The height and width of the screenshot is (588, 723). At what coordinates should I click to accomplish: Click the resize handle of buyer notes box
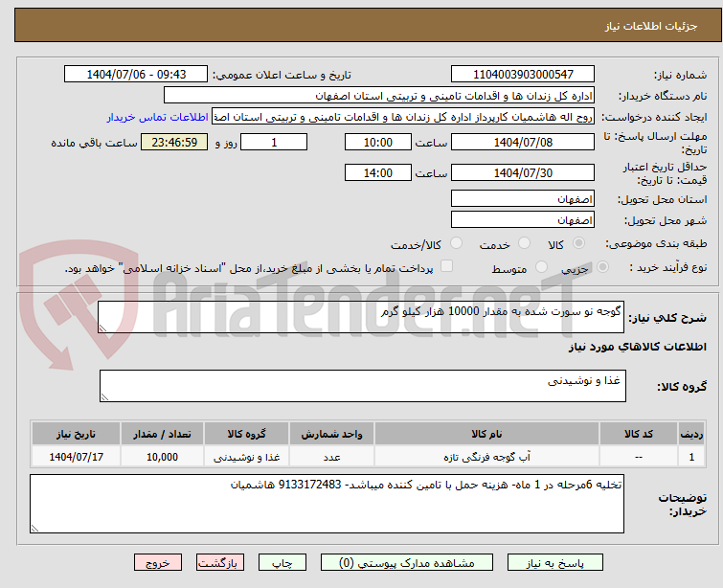34,529
